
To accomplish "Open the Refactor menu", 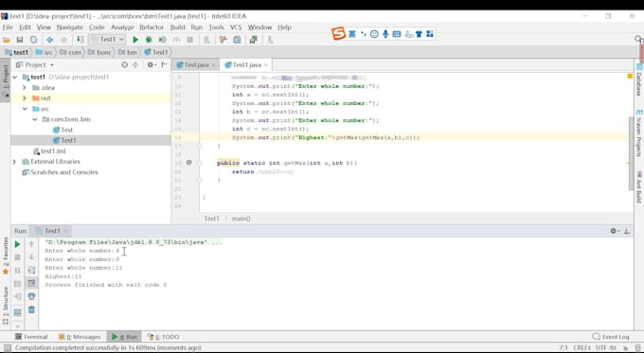I will coord(152,27).
